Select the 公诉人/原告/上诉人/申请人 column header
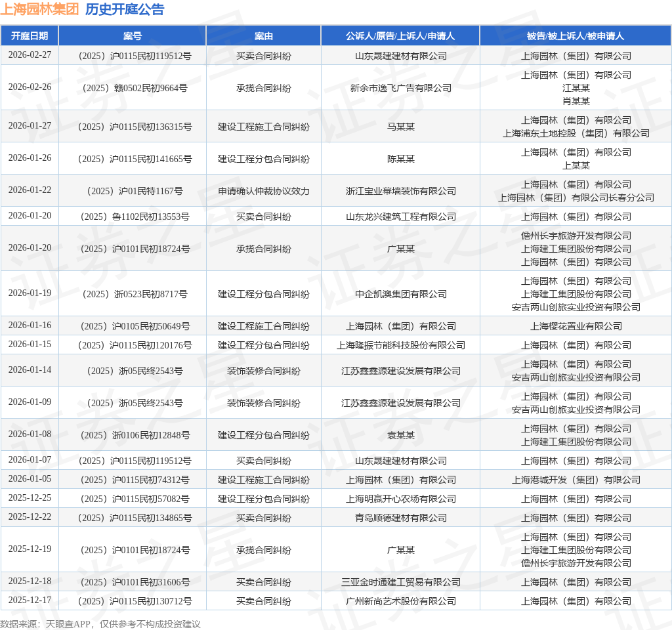The height and width of the screenshot is (630, 672). click(x=400, y=36)
